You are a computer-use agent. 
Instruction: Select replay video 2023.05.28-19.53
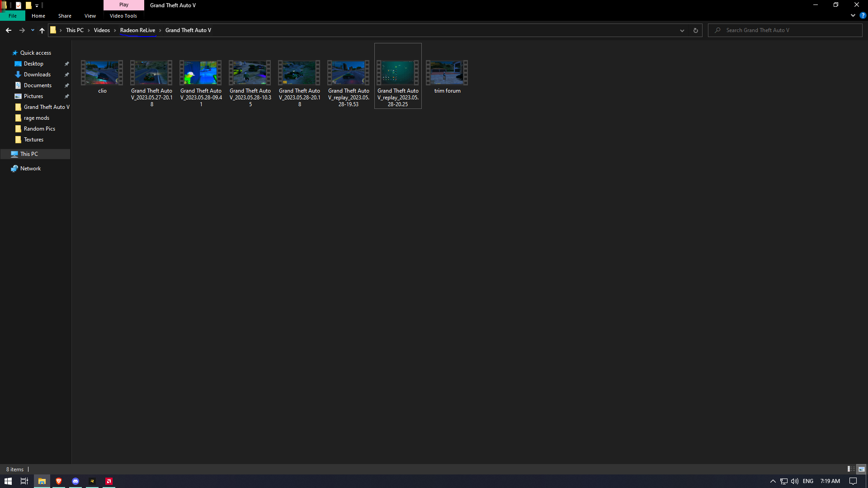[349, 84]
